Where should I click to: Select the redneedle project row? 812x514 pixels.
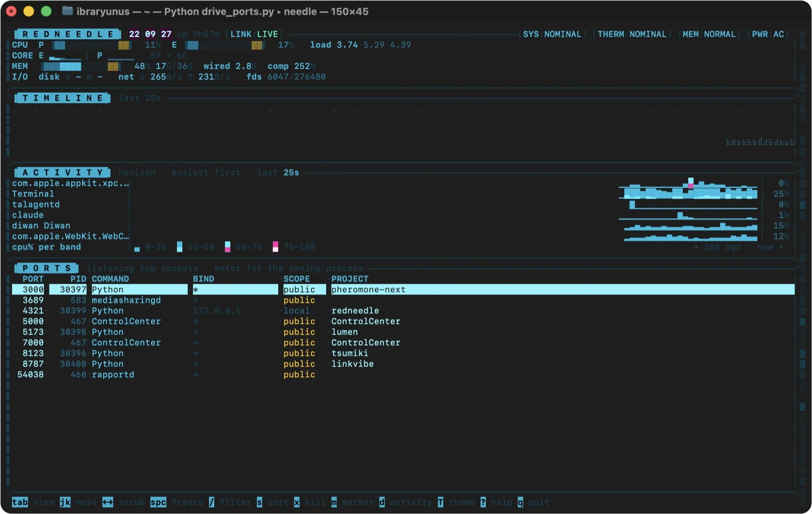[x=403, y=311]
